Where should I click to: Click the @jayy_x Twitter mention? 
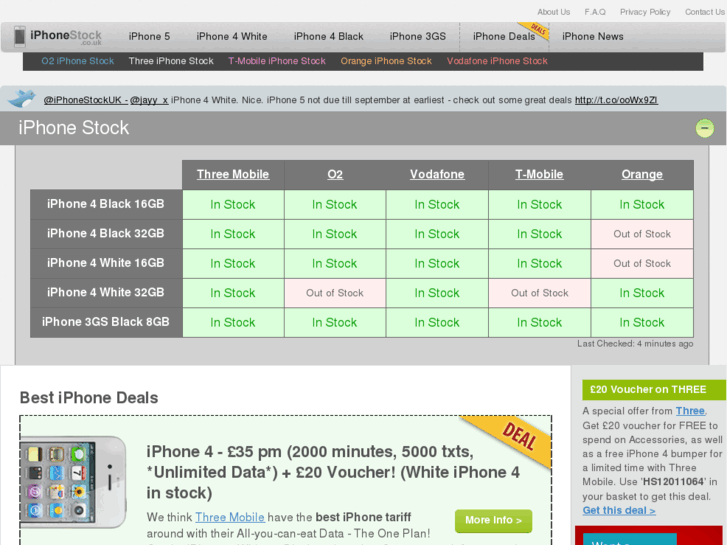coord(149,100)
